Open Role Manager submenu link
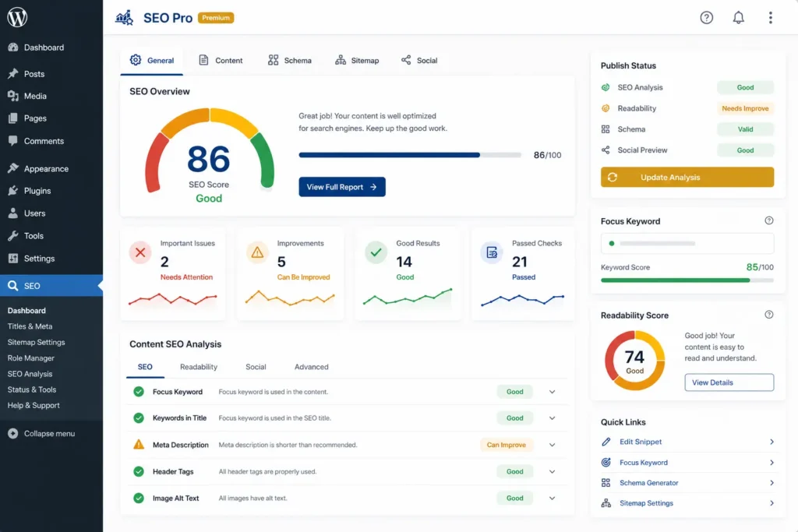The image size is (798, 532). click(x=31, y=358)
